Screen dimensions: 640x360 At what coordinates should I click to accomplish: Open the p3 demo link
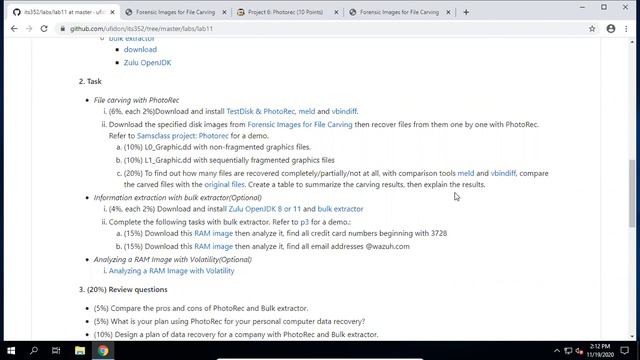pos(304,222)
